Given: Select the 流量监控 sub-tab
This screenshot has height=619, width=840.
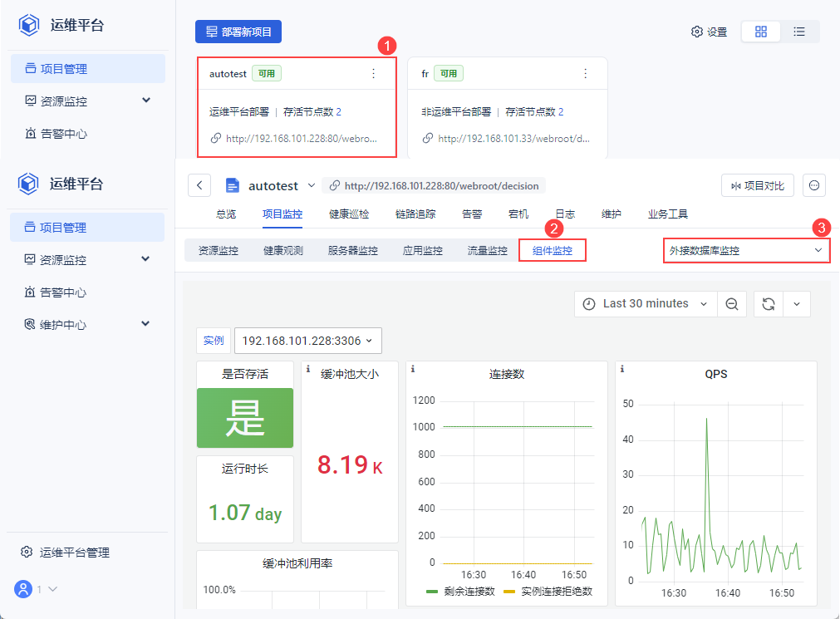Looking at the screenshot, I should [488, 250].
